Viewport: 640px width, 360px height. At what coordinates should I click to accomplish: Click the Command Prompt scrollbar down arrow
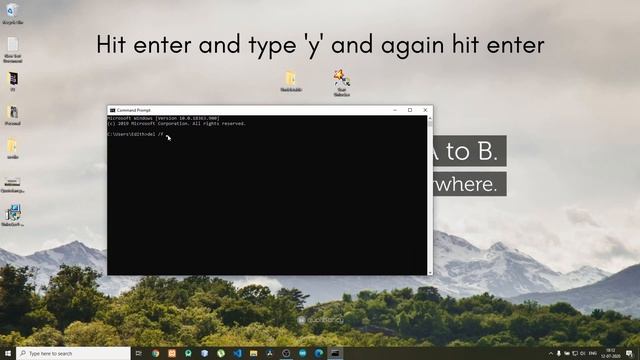coord(430,272)
